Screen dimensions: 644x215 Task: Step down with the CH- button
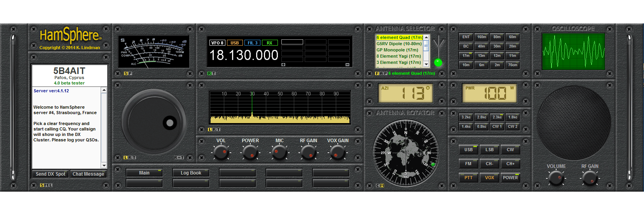coord(490,164)
